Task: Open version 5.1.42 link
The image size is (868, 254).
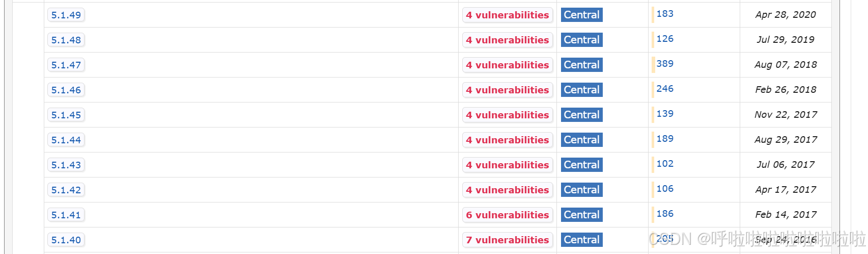Action: tap(66, 190)
